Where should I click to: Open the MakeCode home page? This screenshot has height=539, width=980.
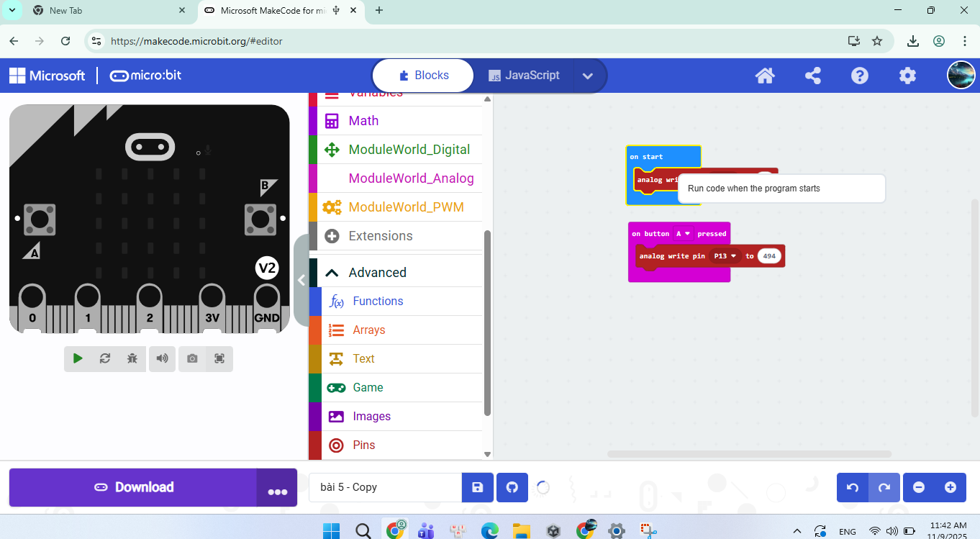(764, 76)
